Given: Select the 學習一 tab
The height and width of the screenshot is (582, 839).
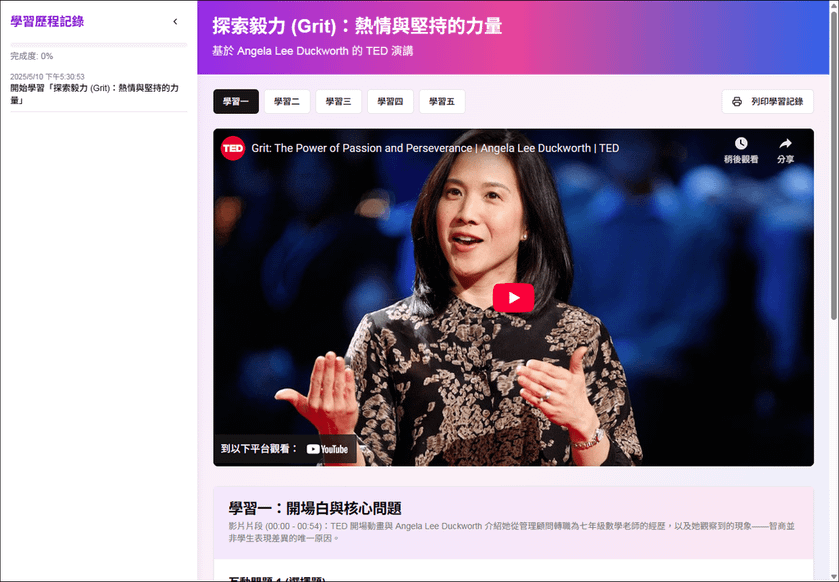Looking at the screenshot, I should (236, 102).
